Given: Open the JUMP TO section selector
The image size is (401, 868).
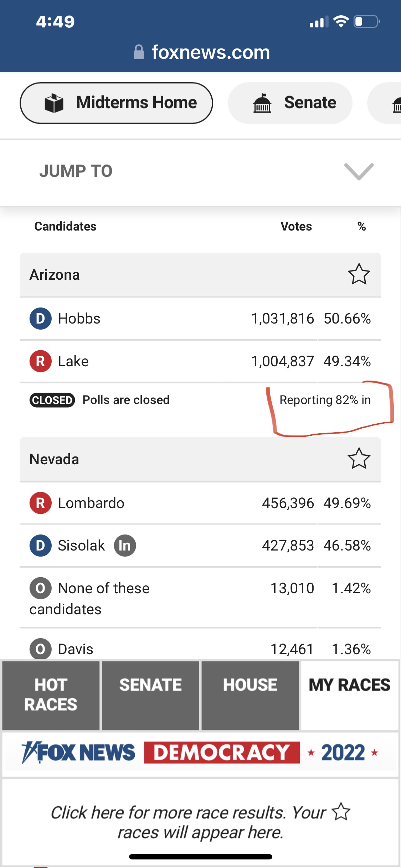Looking at the screenshot, I should [x=200, y=171].
